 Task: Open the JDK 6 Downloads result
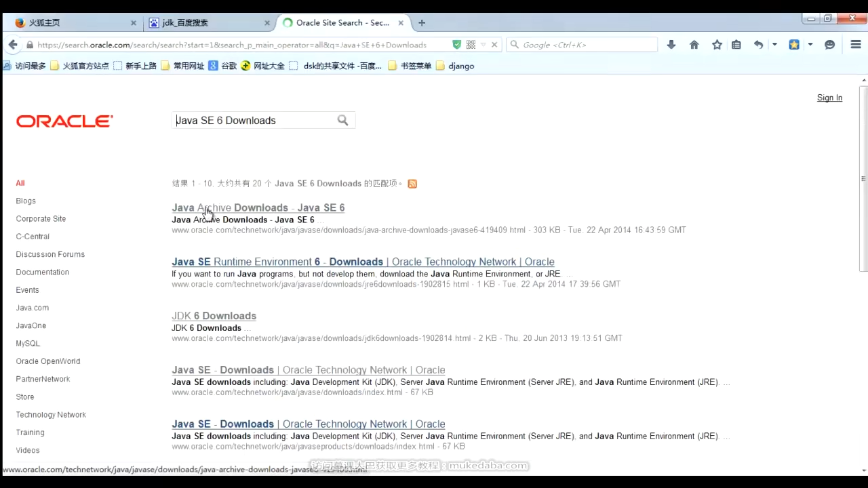(x=214, y=316)
